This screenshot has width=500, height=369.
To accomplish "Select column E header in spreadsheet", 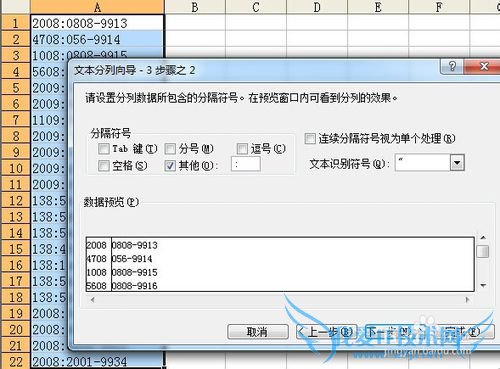I will (x=378, y=7).
